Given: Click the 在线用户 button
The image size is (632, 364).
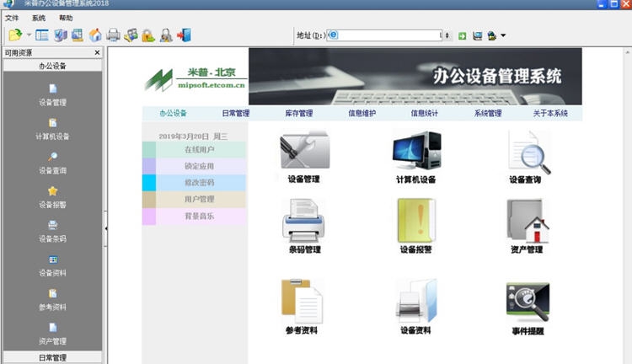Looking at the screenshot, I should (x=195, y=149).
